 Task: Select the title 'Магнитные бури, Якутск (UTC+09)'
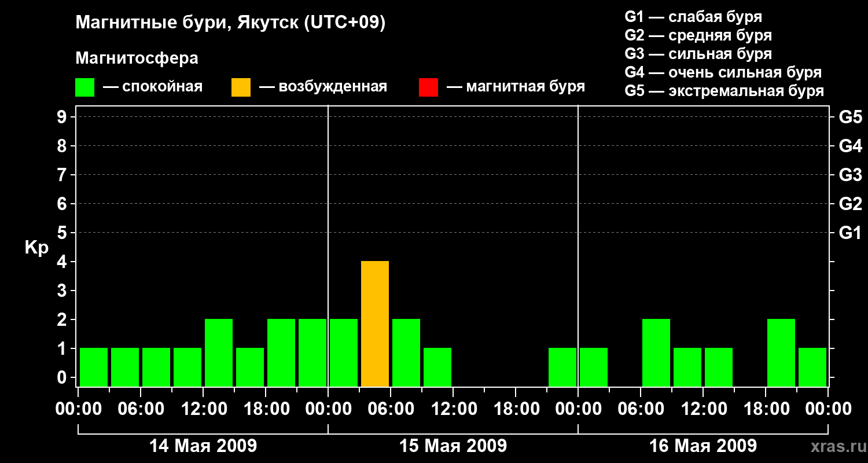[230, 23]
